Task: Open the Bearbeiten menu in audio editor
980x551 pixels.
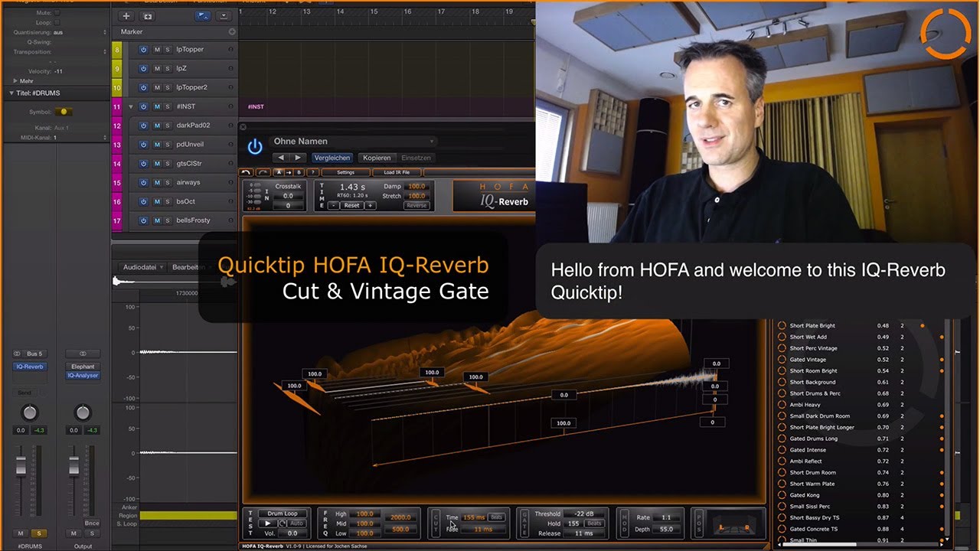Action: coord(189,267)
